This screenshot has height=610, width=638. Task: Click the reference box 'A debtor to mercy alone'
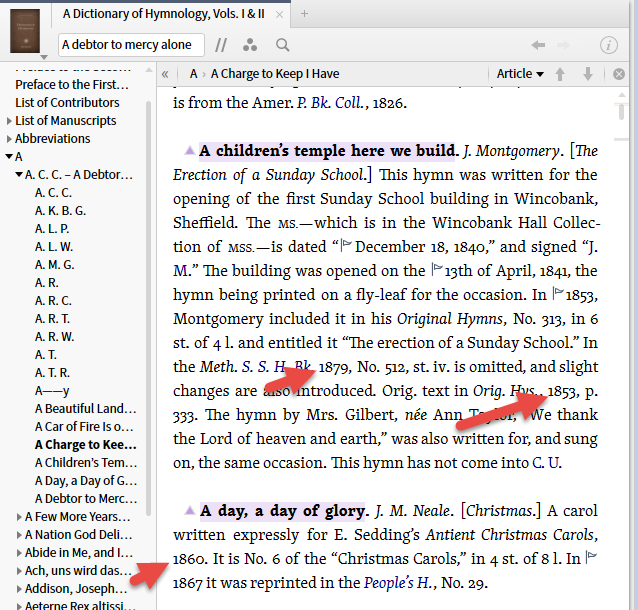(131, 45)
